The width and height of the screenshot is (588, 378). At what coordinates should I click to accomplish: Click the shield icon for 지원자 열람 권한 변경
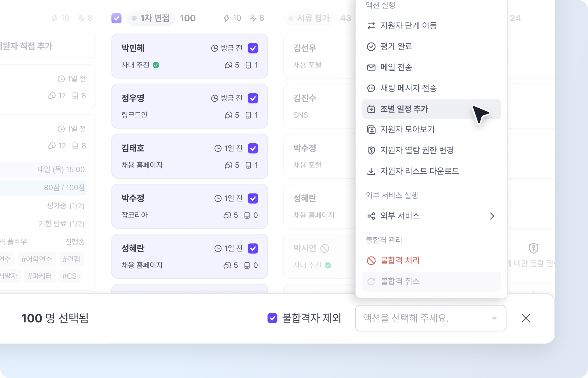[x=371, y=150]
